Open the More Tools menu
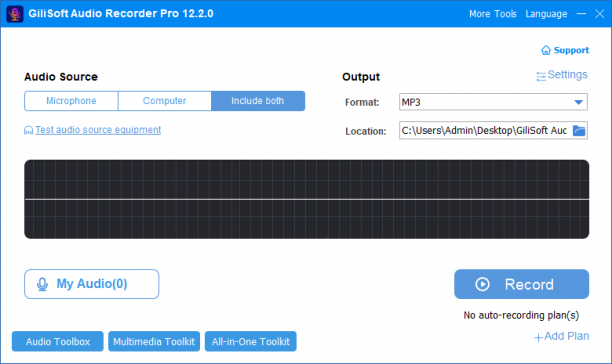612x364 pixels. (493, 14)
